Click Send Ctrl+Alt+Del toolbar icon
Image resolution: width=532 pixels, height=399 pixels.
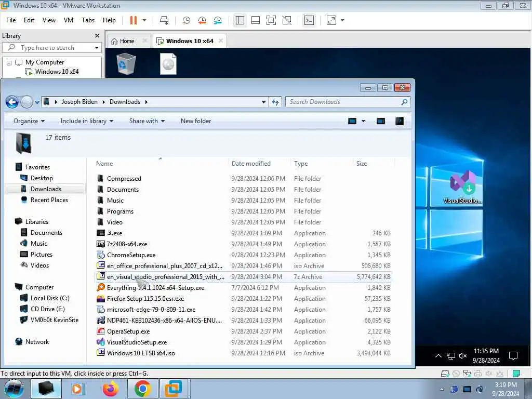[164, 20]
